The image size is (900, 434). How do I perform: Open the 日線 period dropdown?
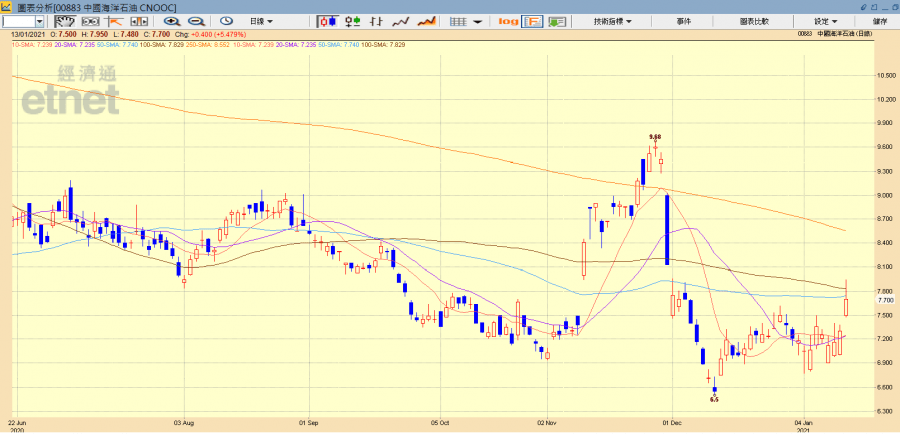point(264,21)
